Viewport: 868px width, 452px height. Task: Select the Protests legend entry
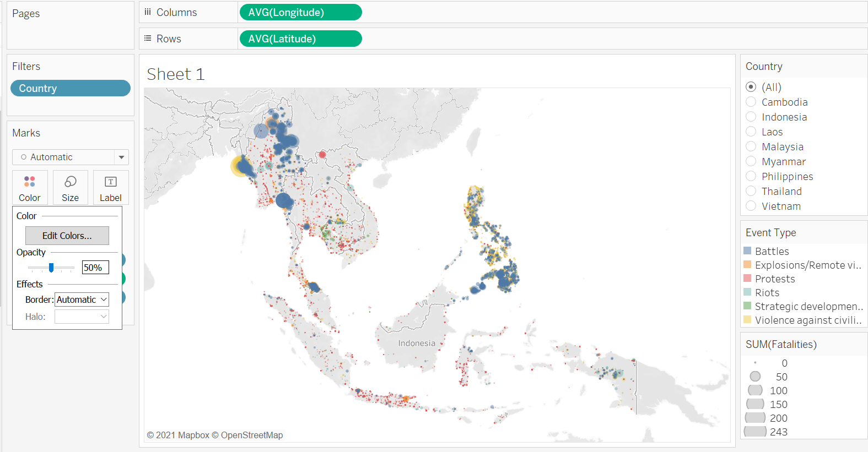(774, 279)
